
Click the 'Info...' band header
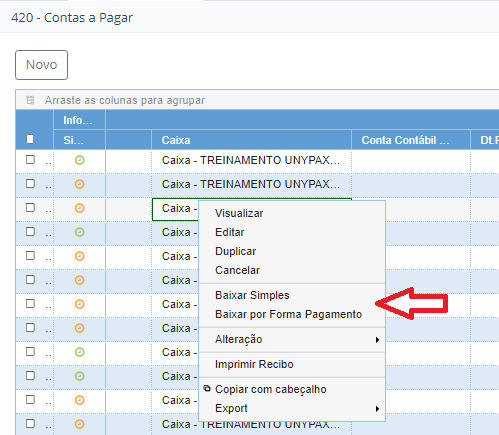(79, 120)
